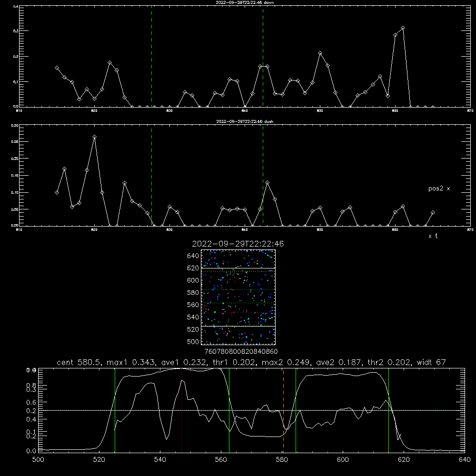Click the dotted horizontal threshold line in the bottom plot
476x476 pixels.
click(251, 410)
